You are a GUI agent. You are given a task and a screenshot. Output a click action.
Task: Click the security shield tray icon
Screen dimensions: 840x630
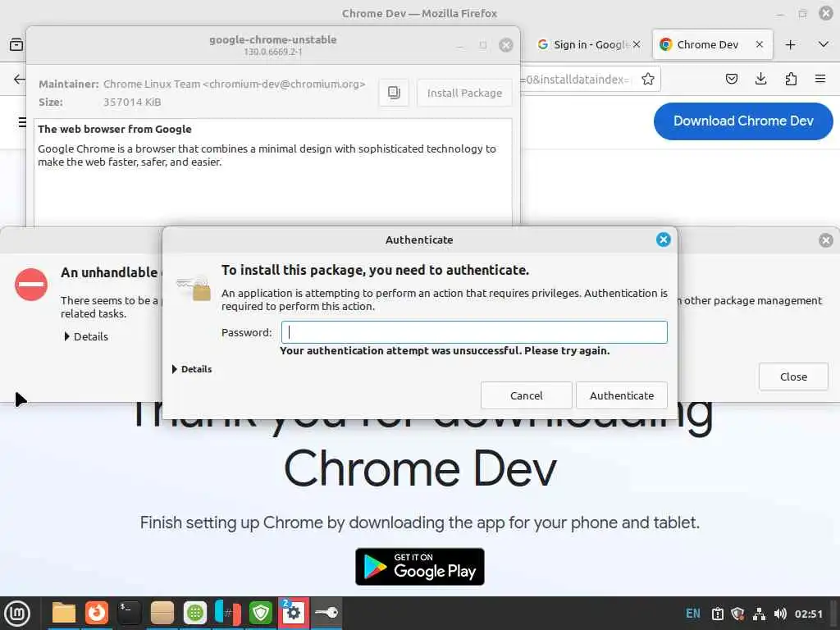(x=737, y=614)
